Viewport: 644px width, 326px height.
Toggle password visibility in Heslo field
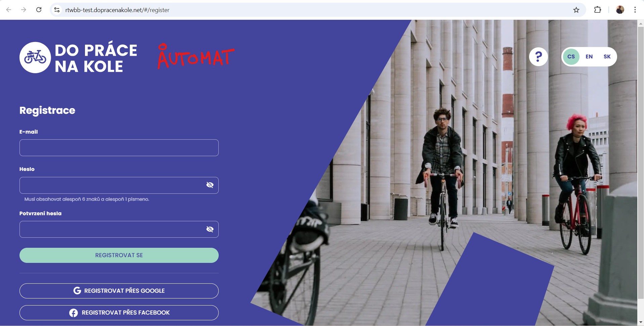click(210, 185)
